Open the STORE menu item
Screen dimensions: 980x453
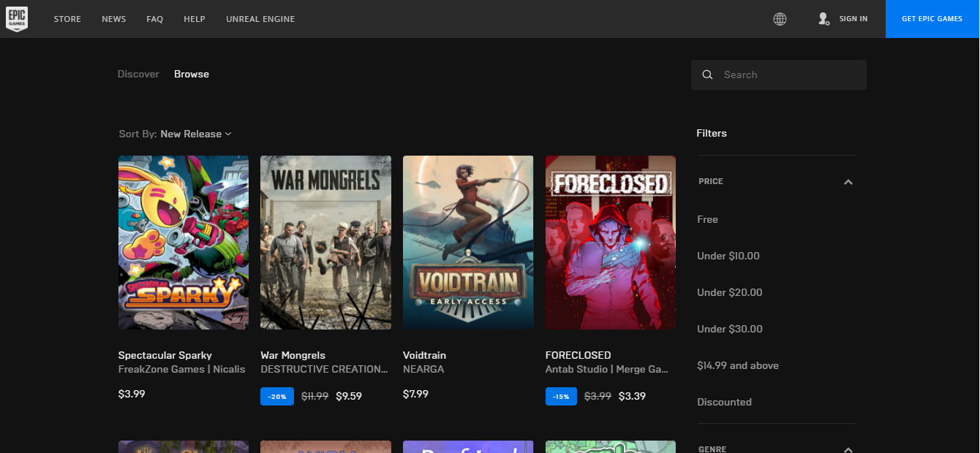pos(67,19)
